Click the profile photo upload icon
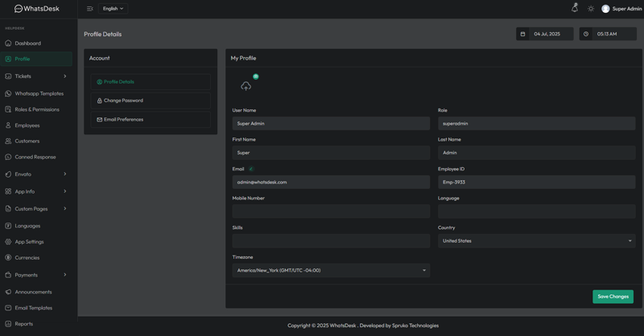Viewport: 644px width, 336px height. pyautogui.click(x=246, y=86)
